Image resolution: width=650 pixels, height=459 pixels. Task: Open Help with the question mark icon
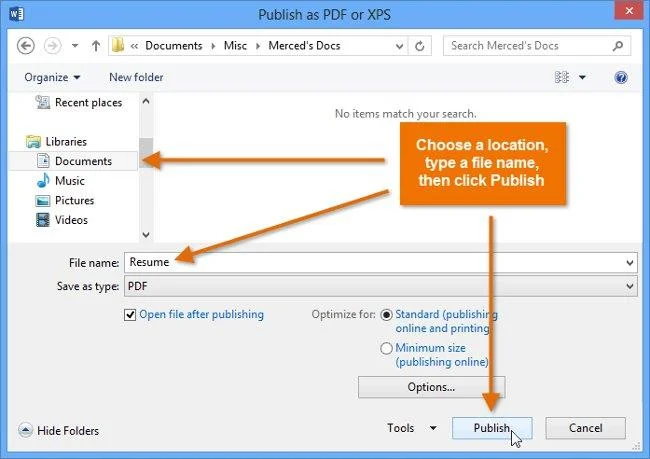[621, 78]
